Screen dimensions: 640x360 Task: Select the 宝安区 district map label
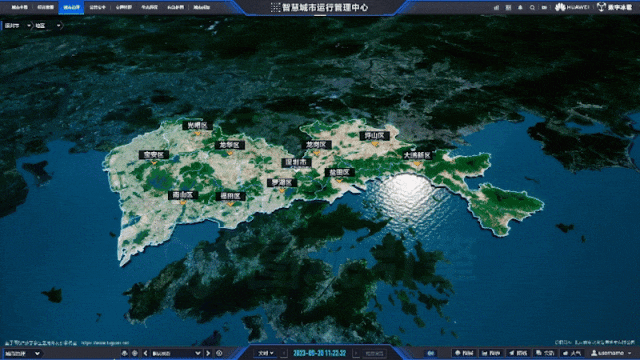click(154, 155)
